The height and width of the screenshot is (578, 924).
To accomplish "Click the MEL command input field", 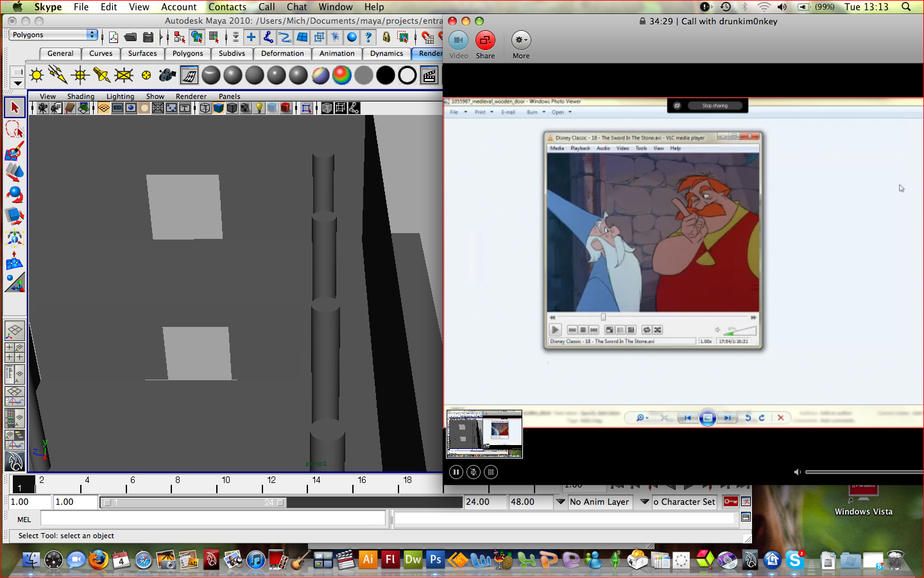I will tap(213, 519).
